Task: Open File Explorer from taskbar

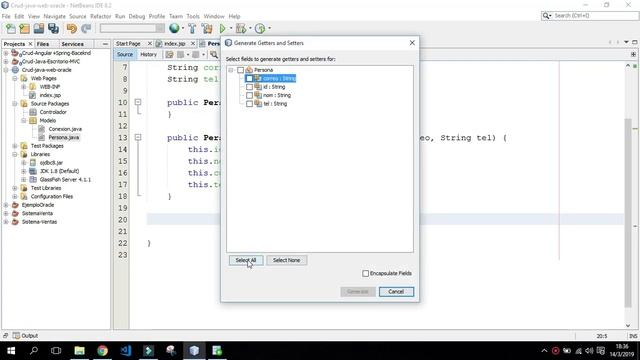Action: click(x=79, y=351)
